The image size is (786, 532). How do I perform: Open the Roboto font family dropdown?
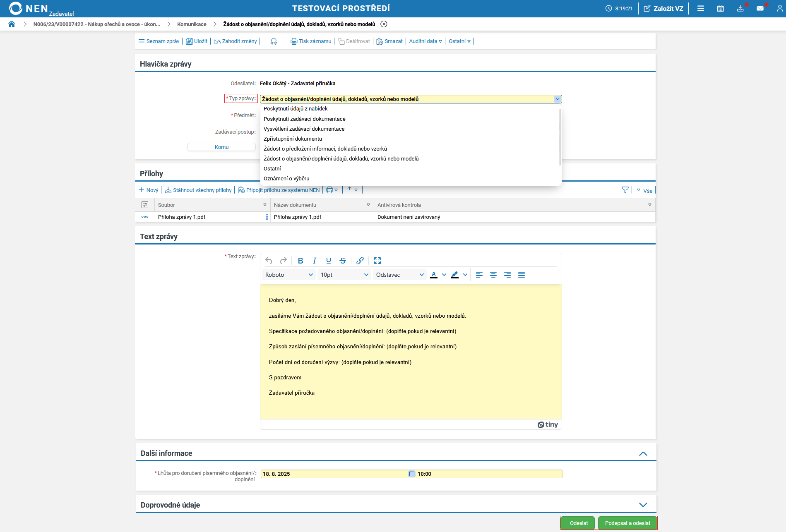click(x=289, y=275)
